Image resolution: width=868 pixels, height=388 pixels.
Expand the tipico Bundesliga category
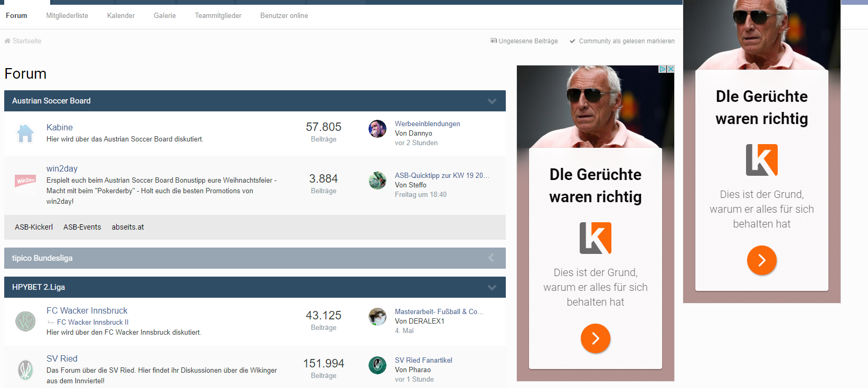pos(491,258)
